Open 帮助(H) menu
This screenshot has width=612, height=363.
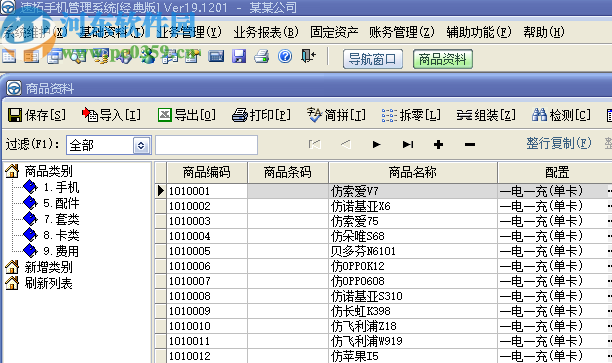544,32
